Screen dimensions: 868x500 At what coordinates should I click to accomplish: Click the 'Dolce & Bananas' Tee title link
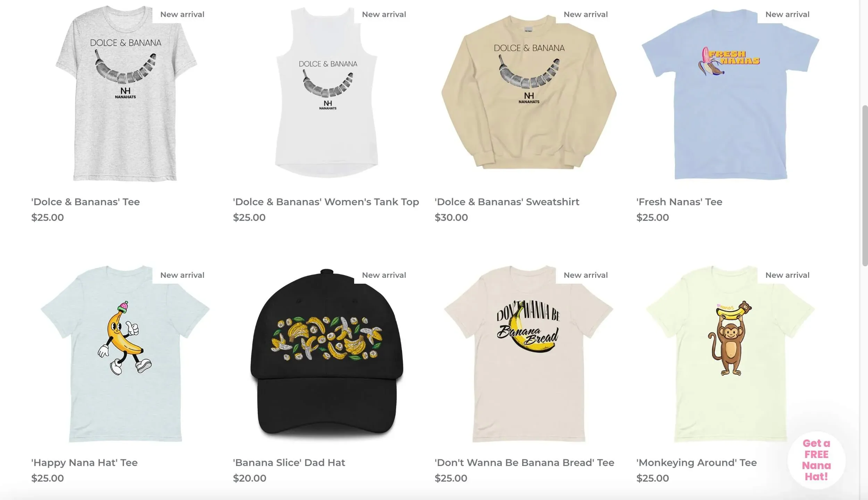click(85, 202)
